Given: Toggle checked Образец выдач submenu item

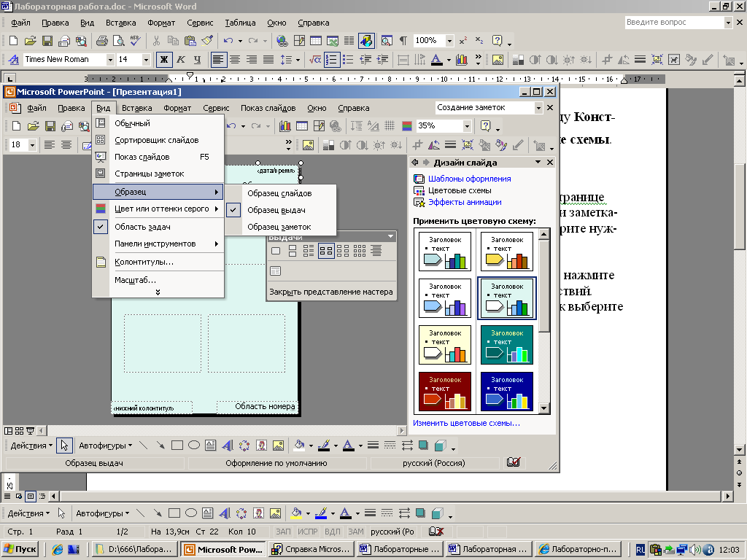Looking at the screenshot, I should (281, 210).
